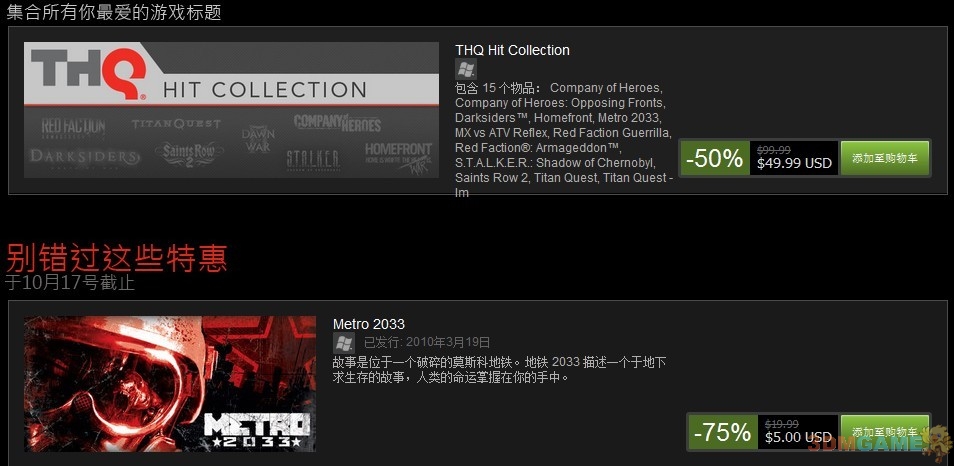The width and height of the screenshot is (954, 466).
Task: Click the Metro 2033 cover artwork
Action: coord(170,384)
